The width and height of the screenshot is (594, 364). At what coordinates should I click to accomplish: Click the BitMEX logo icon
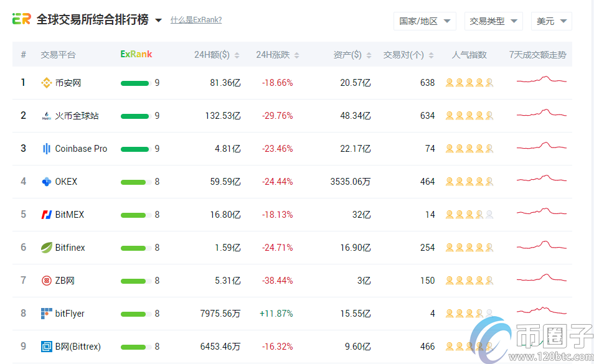tap(46, 215)
